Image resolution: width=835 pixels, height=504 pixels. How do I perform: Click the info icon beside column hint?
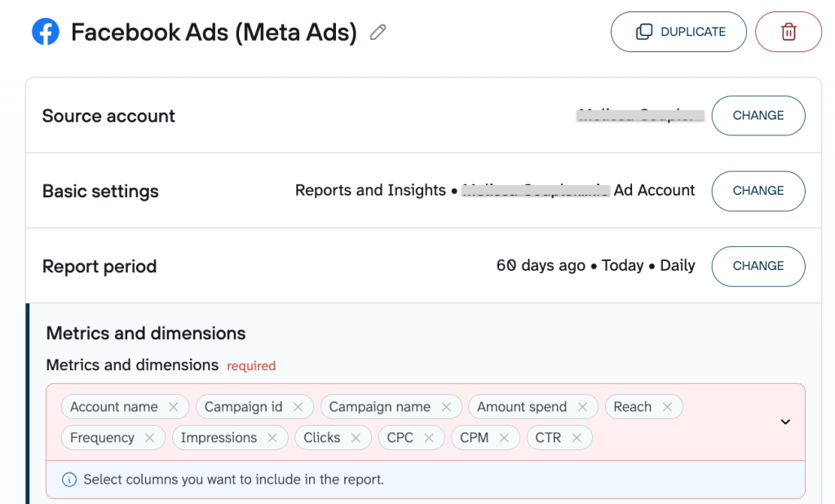pyautogui.click(x=69, y=480)
